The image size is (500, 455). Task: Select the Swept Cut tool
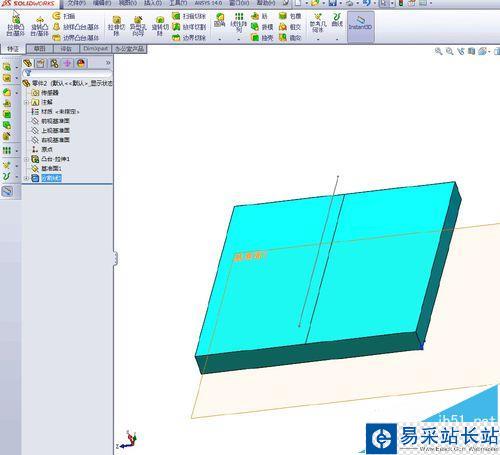189,16
